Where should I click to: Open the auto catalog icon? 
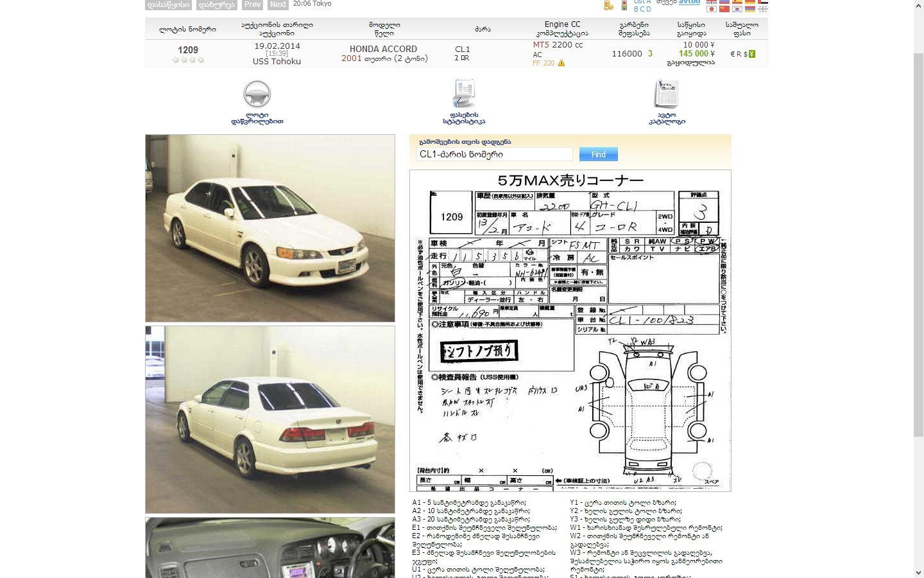click(667, 94)
